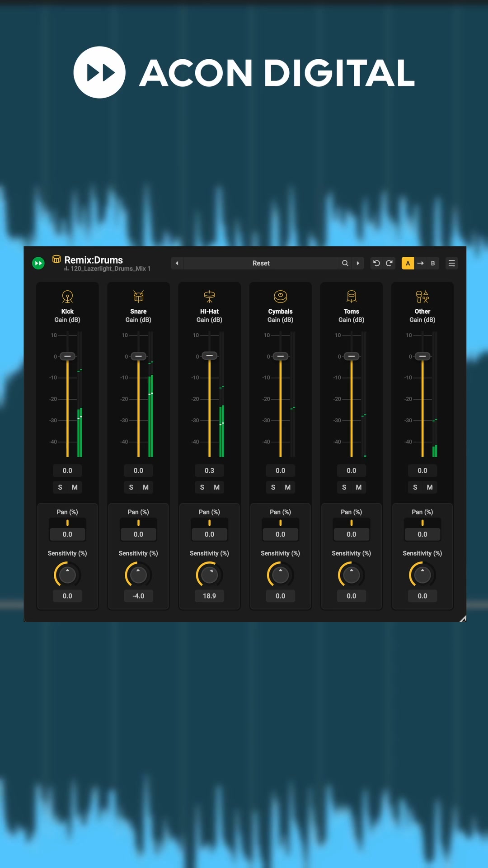Click the 120_Lazerlight_Drums_Mix 1 track name
This screenshot has width=488, height=868.
(x=110, y=269)
